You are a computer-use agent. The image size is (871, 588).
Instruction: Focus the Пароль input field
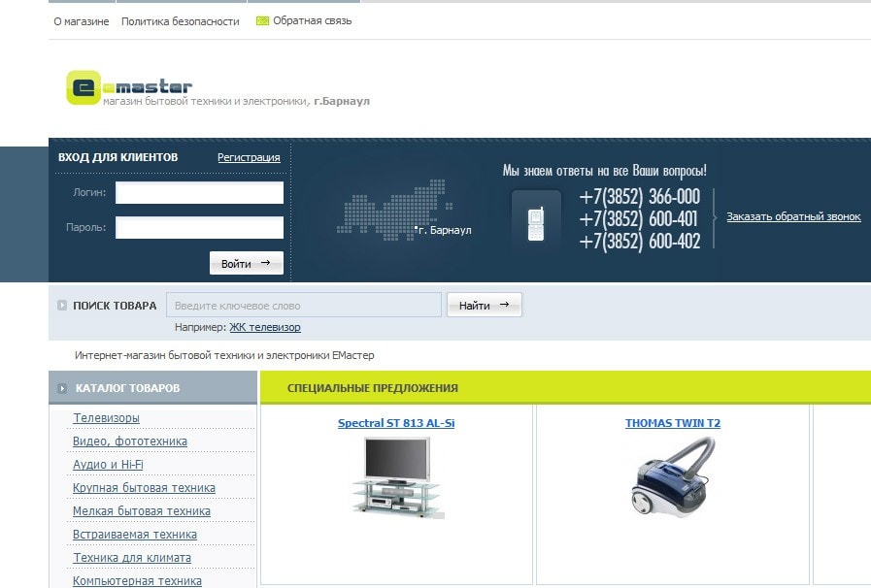coord(199,227)
